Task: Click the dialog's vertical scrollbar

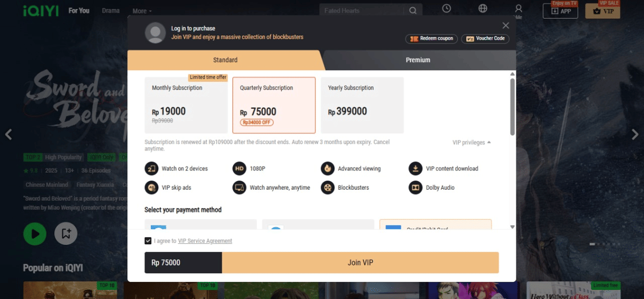Action: click(x=512, y=107)
